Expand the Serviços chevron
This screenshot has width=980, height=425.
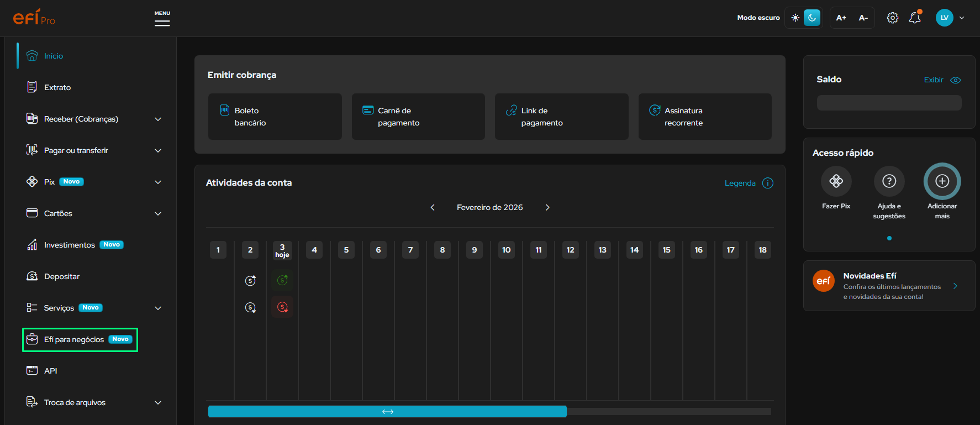coord(158,308)
